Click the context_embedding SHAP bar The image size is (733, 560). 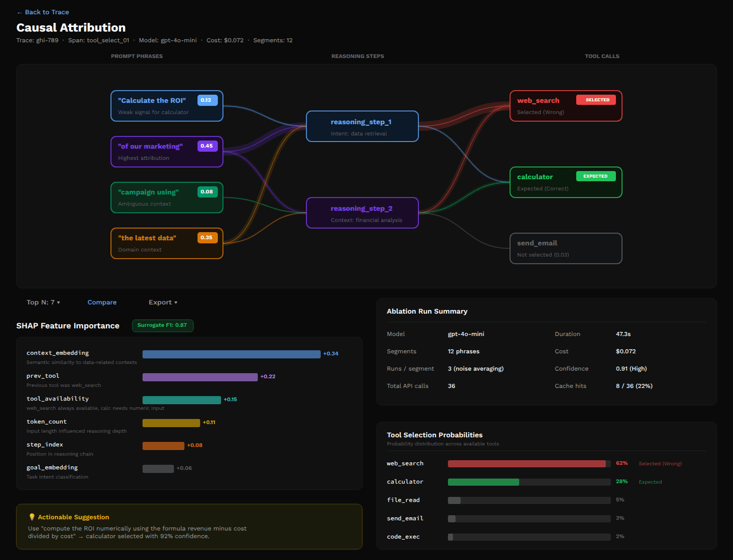[231, 354]
